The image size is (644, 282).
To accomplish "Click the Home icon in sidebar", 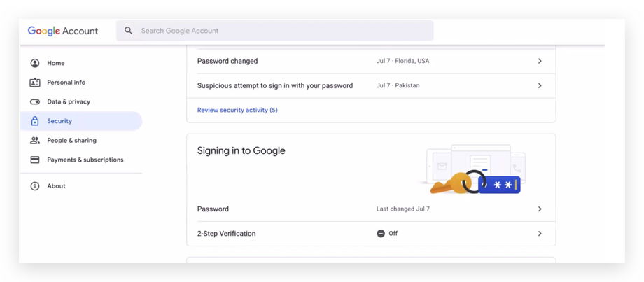I will pos(35,63).
